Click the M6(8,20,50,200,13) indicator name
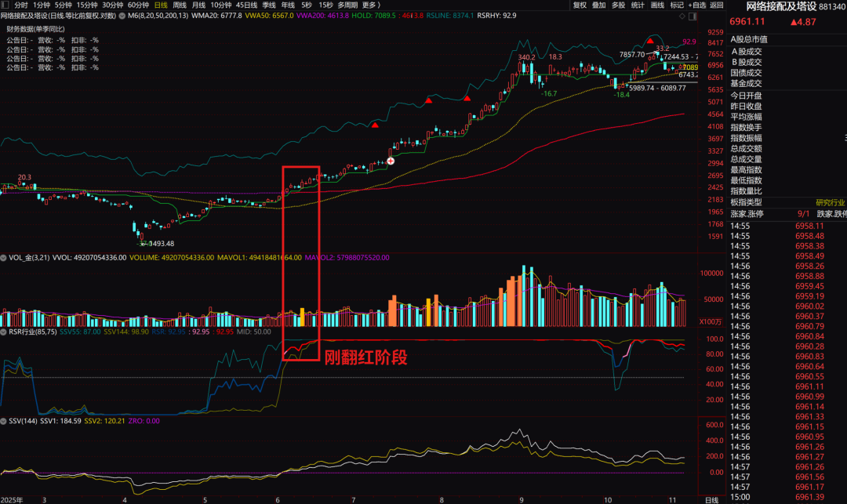Viewport: 847px width, 504px height. (x=158, y=16)
